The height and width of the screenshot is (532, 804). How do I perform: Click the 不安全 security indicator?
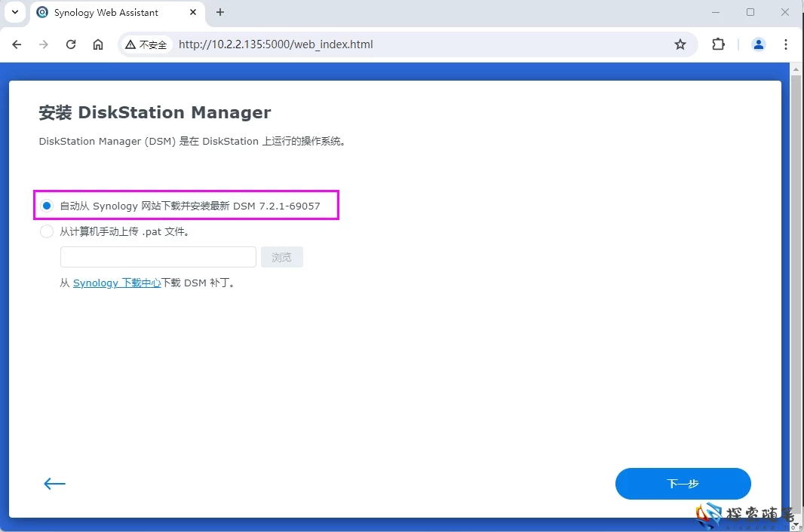pos(146,44)
